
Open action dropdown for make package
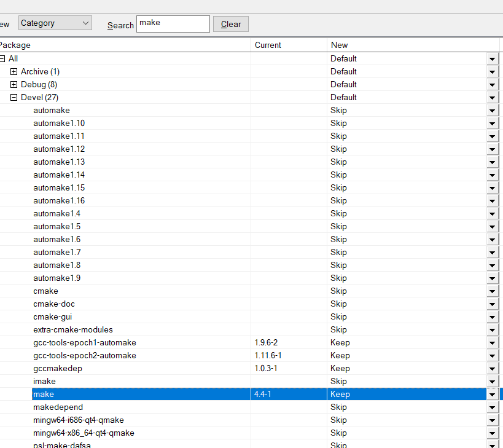point(493,395)
